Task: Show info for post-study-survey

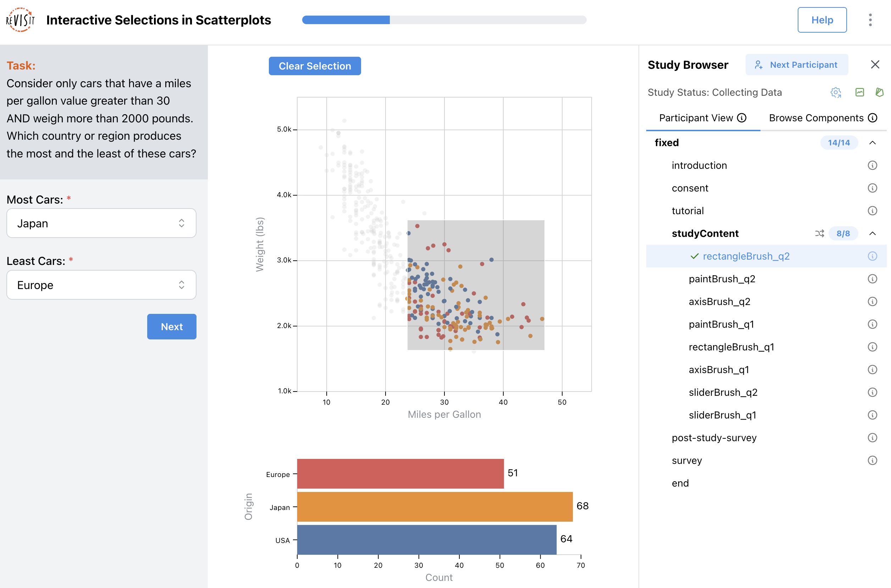Action: [872, 438]
